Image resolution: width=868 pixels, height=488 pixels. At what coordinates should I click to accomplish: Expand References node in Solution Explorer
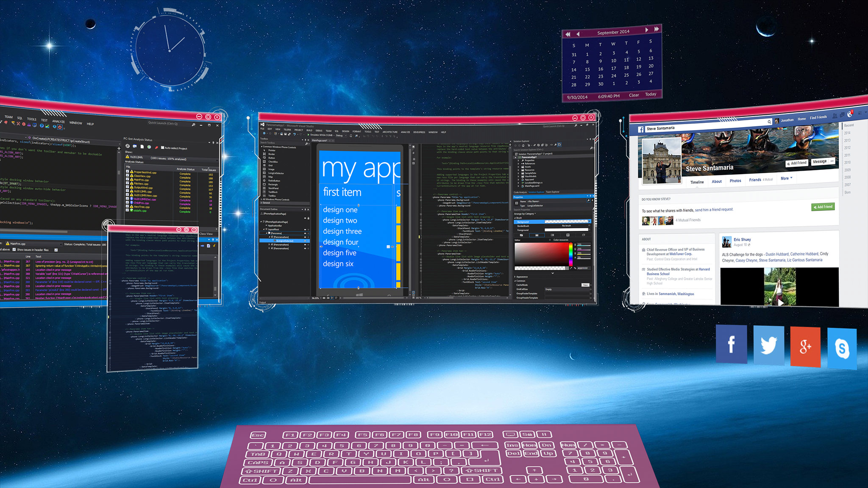click(x=518, y=164)
